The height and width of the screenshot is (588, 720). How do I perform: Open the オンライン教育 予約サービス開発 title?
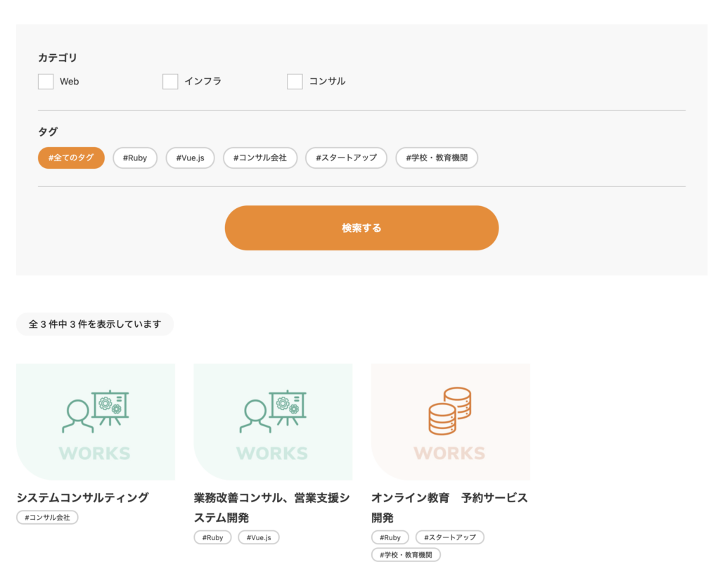(x=449, y=508)
